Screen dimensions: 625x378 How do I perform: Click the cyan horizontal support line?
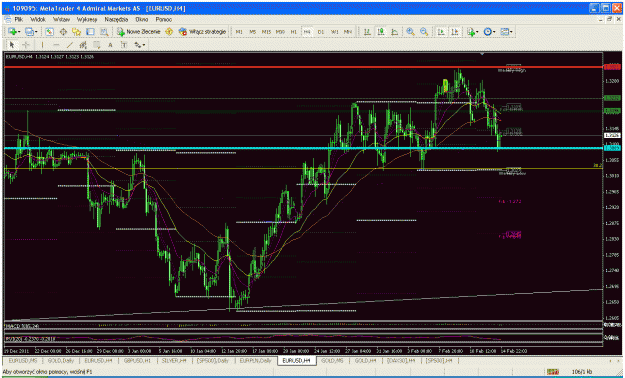point(303,148)
